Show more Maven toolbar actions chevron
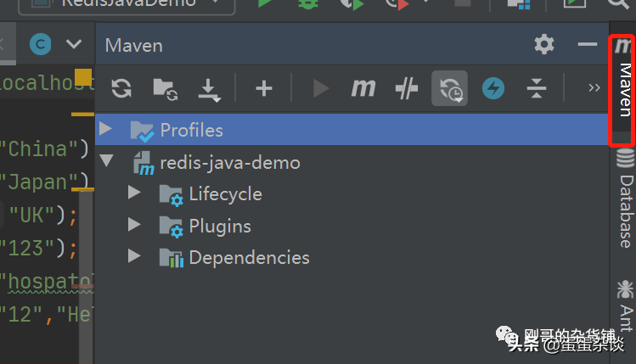636x364 pixels. [x=594, y=87]
